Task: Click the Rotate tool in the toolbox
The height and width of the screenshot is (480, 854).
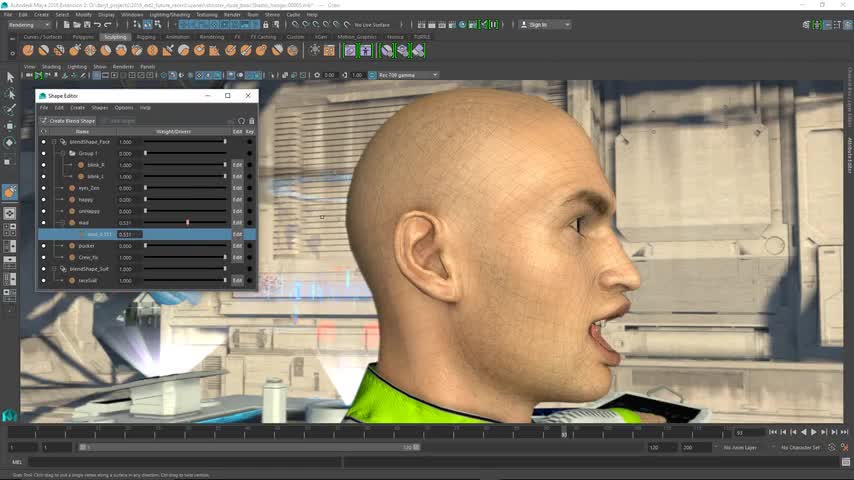Action: (10, 143)
